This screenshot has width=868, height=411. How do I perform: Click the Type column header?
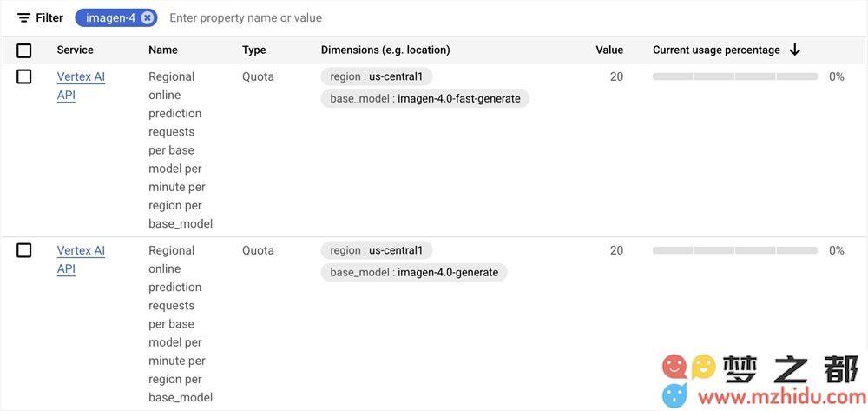click(254, 50)
